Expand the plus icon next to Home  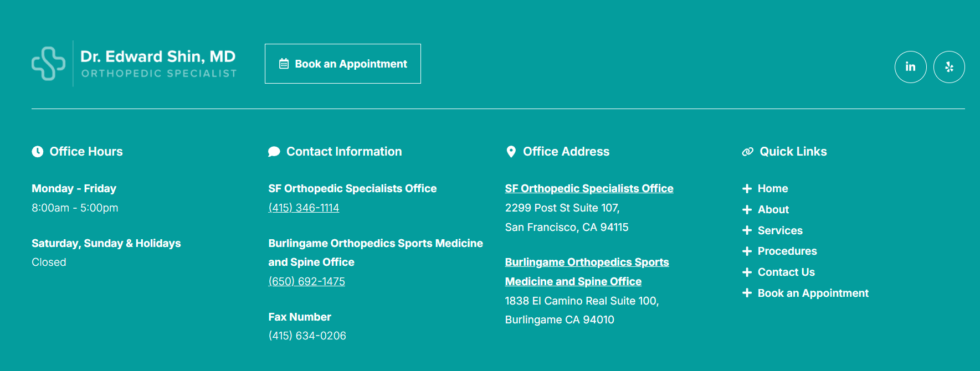click(x=746, y=188)
